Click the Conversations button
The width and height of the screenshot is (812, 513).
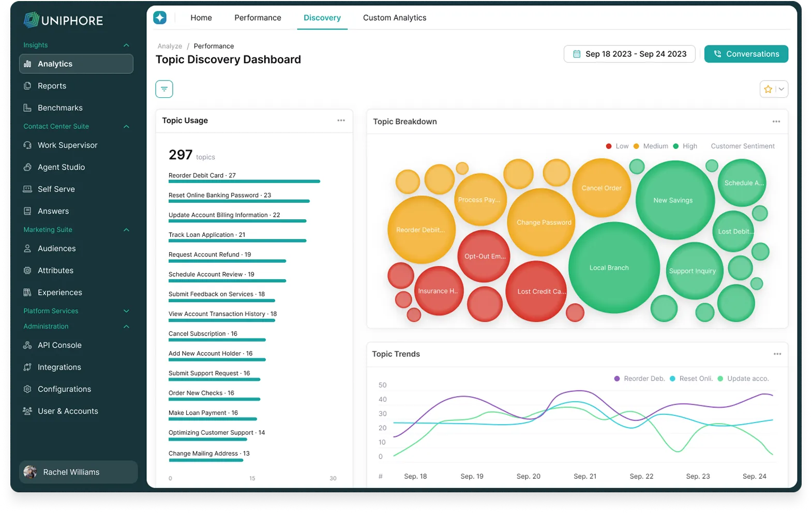point(746,54)
